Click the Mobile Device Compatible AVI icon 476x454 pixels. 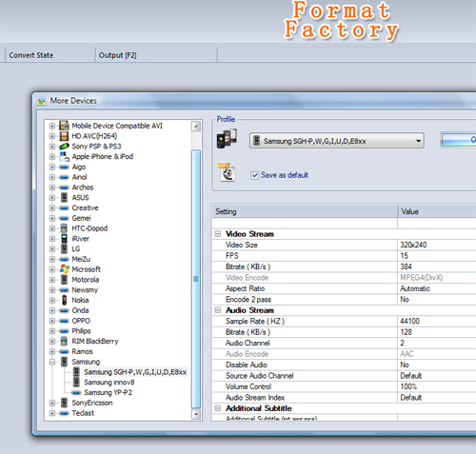[64, 126]
